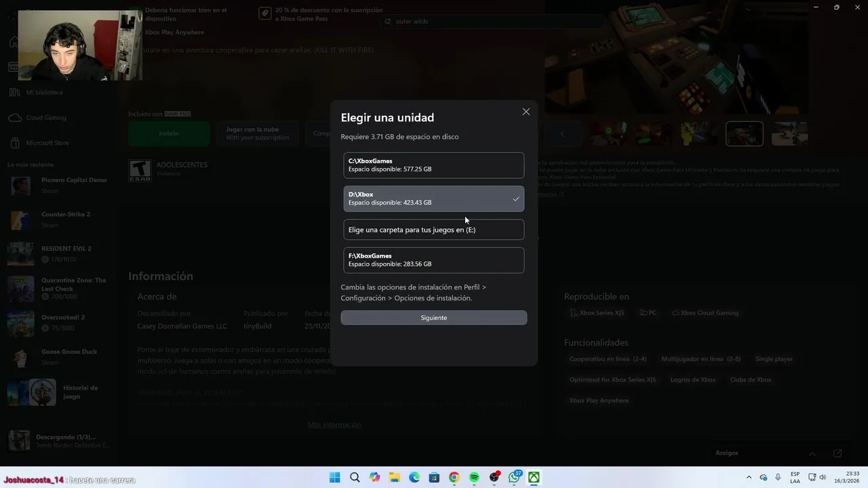Click the Xbox Series X|S tag
The image size is (868, 488).
(x=597, y=313)
